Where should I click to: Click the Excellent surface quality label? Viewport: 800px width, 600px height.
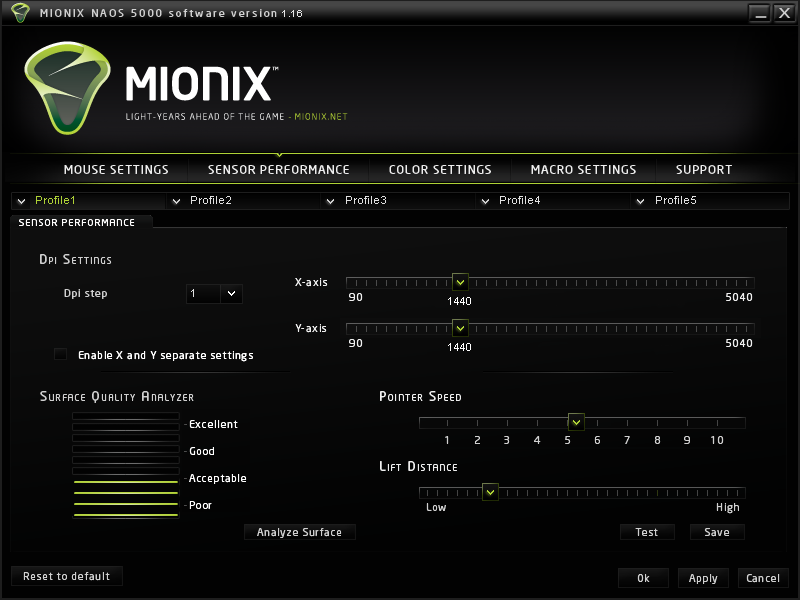click(x=213, y=424)
